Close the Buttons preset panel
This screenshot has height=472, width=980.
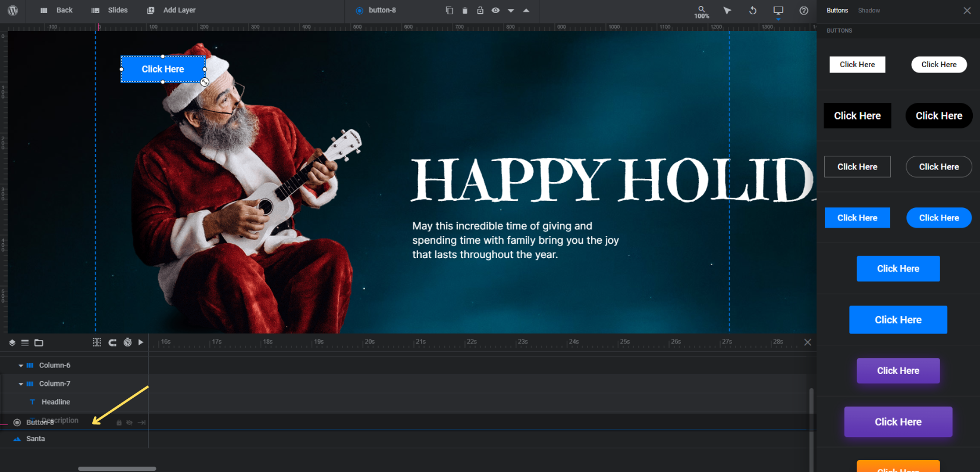[x=967, y=11]
